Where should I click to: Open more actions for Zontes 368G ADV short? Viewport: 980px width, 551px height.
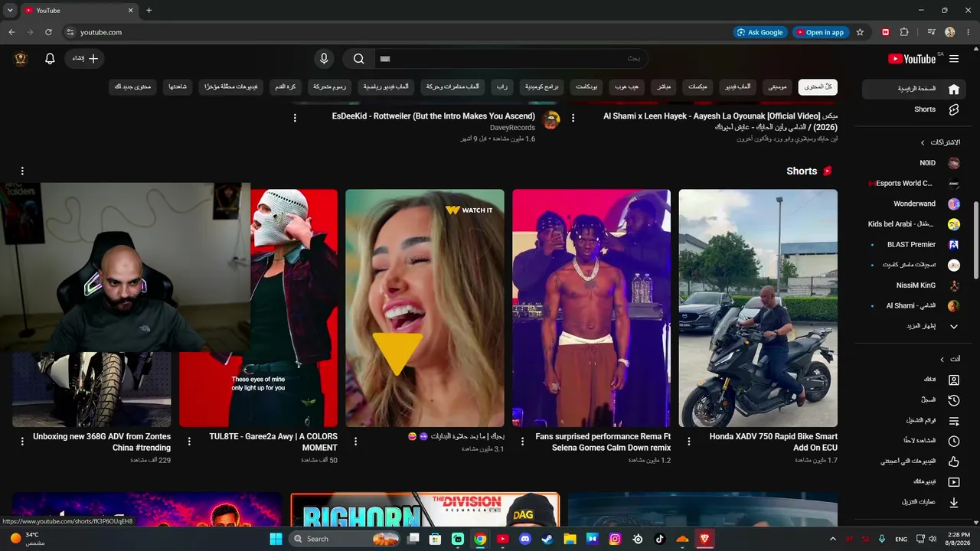click(22, 442)
